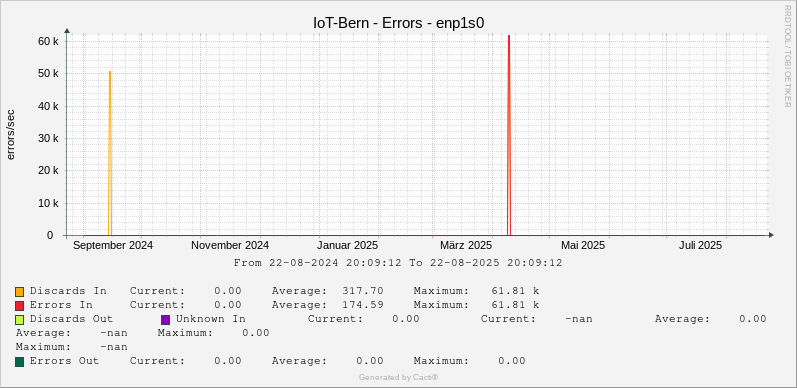Click the From/To date range text
This screenshot has width=797, height=388.
[398, 263]
